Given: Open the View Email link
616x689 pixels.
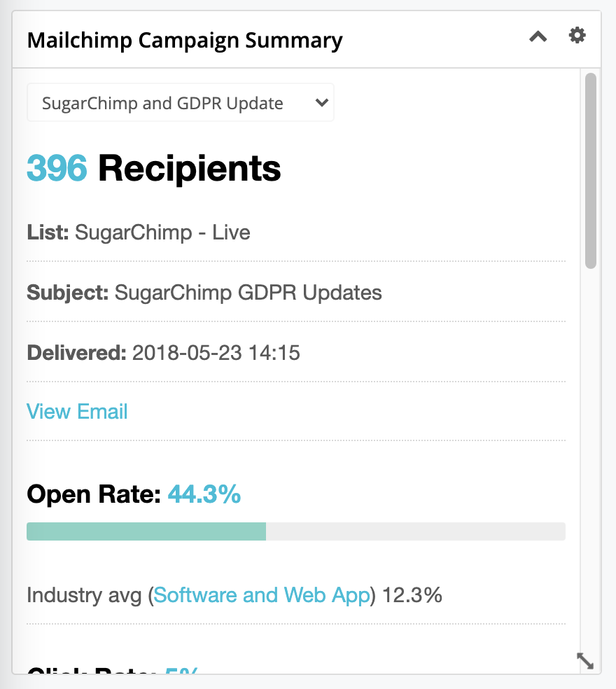Looking at the screenshot, I should [x=77, y=412].
